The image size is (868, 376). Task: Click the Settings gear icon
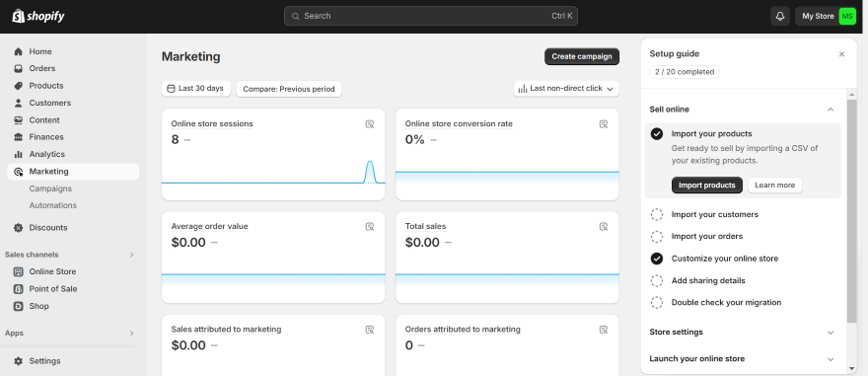pos(19,361)
